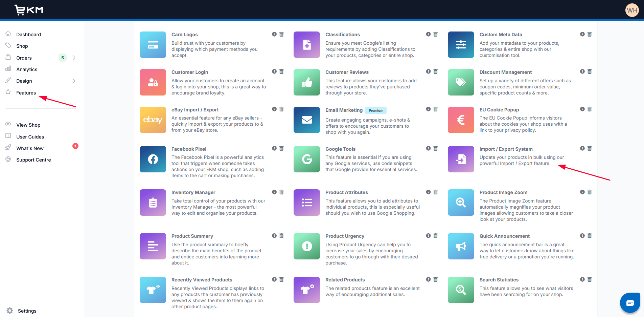This screenshot has width=644, height=317.
Task: Open the Recently Viewed Products shirt icon
Action: [153, 290]
